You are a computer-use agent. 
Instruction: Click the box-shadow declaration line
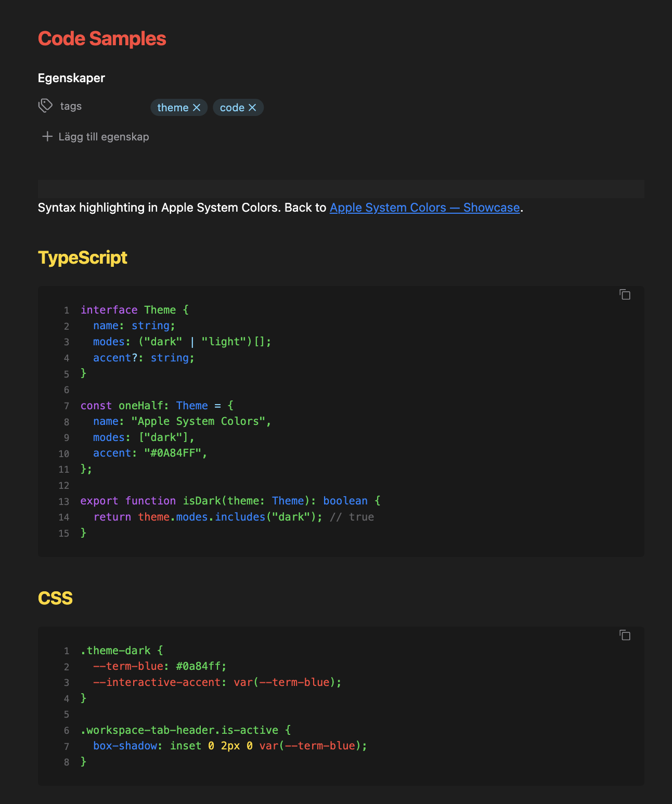coord(230,746)
